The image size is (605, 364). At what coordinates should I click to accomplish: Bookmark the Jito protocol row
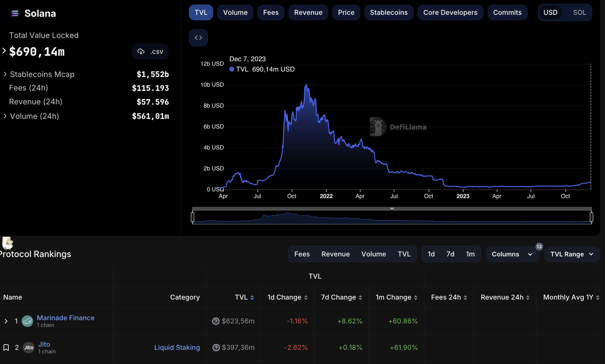pyautogui.click(x=6, y=348)
